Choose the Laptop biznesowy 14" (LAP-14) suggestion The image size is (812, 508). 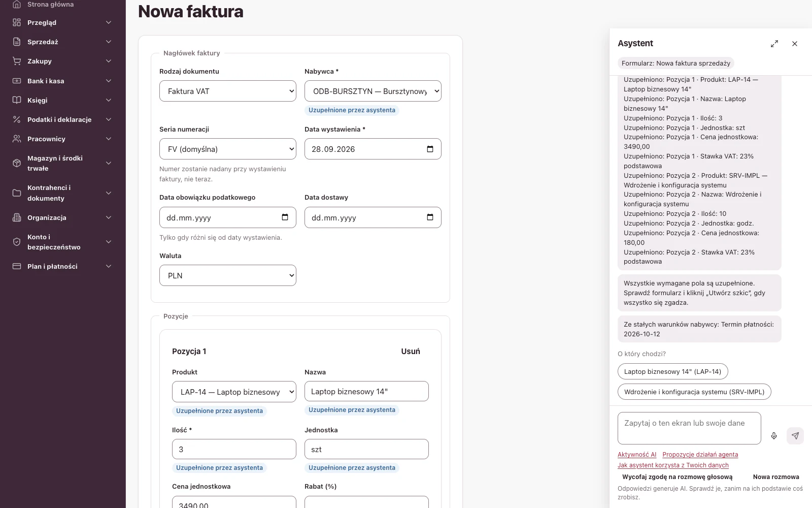[x=673, y=371]
